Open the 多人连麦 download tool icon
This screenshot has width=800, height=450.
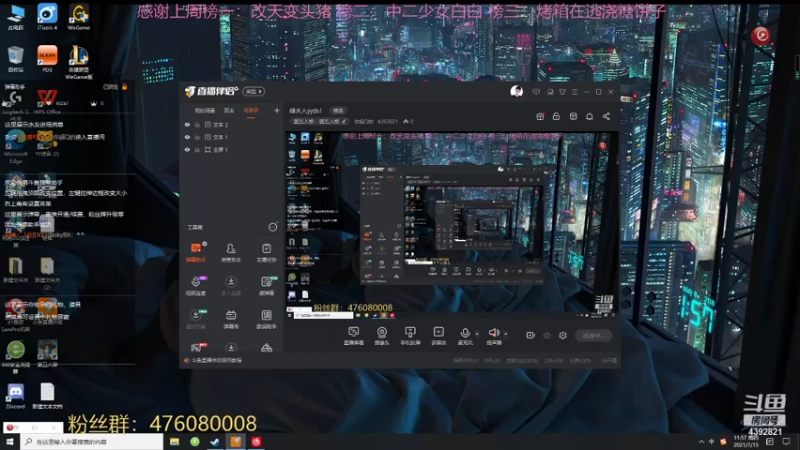(231, 285)
